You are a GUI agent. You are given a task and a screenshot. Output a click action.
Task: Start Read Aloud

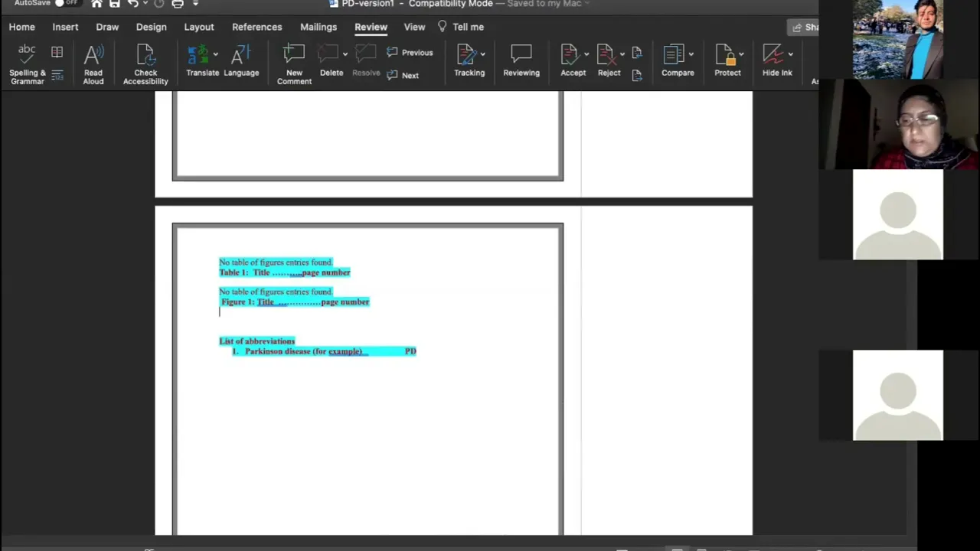pos(93,64)
